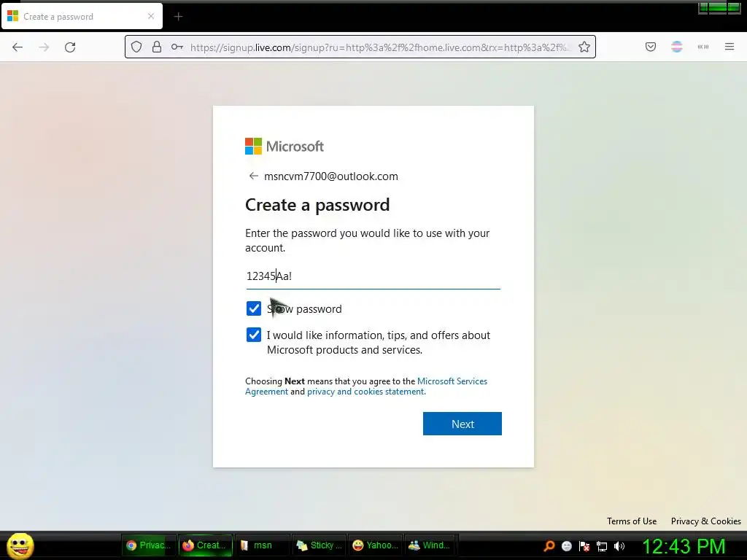Close the Create a password tab

coord(151,16)
